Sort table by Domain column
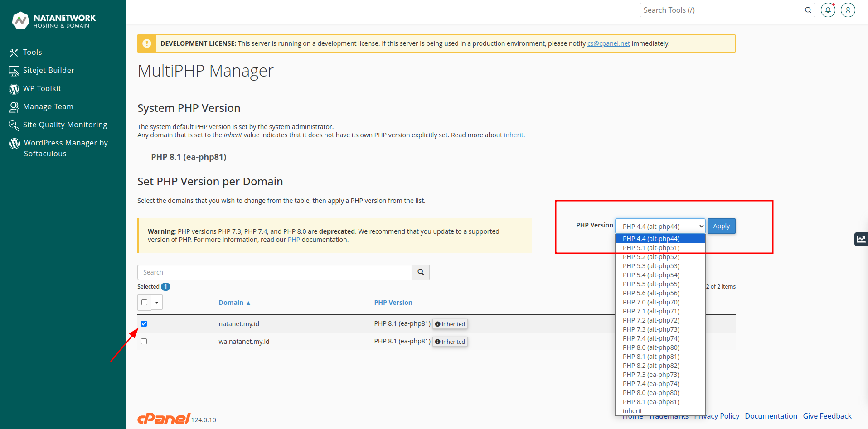868x429 pixels. coord(234,303)
